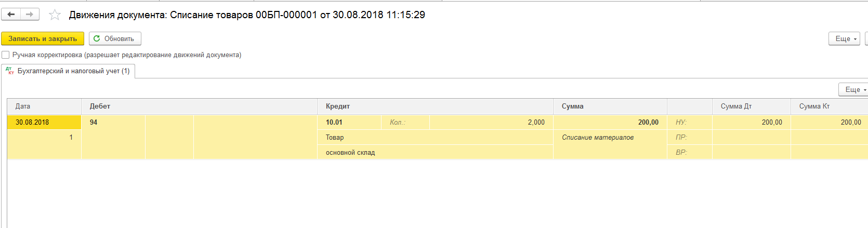Screen dimensions: 868x228
Task: Click the основной склад cell
Action: 350,153
